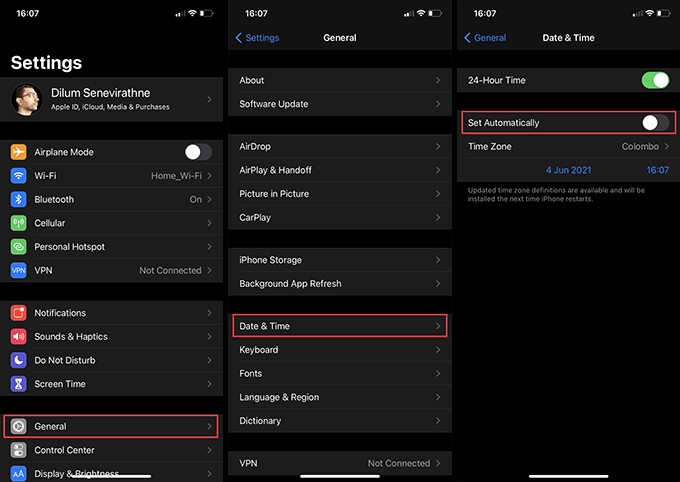The height and width of the screenshot is (482, 680).
Task: Open AirPlay & Handoff chevron
Action: 438,170
